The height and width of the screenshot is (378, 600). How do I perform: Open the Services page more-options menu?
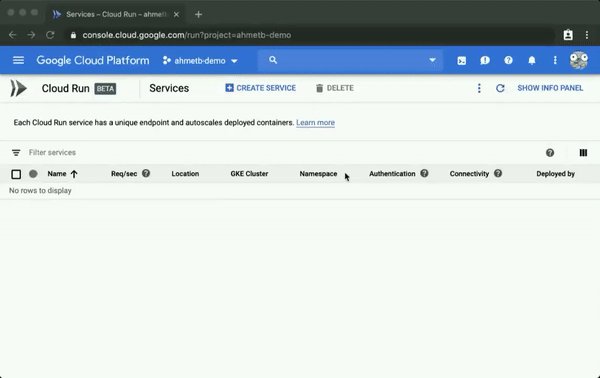(x=479, y=88)
